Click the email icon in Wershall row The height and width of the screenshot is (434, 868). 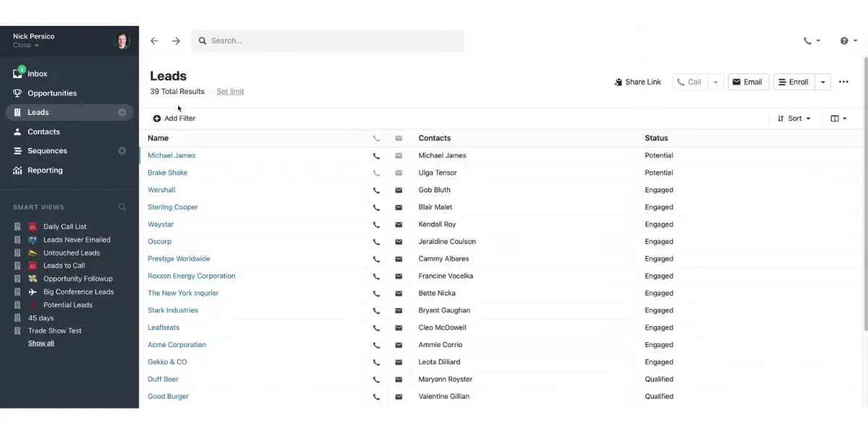tap(399, 190)
